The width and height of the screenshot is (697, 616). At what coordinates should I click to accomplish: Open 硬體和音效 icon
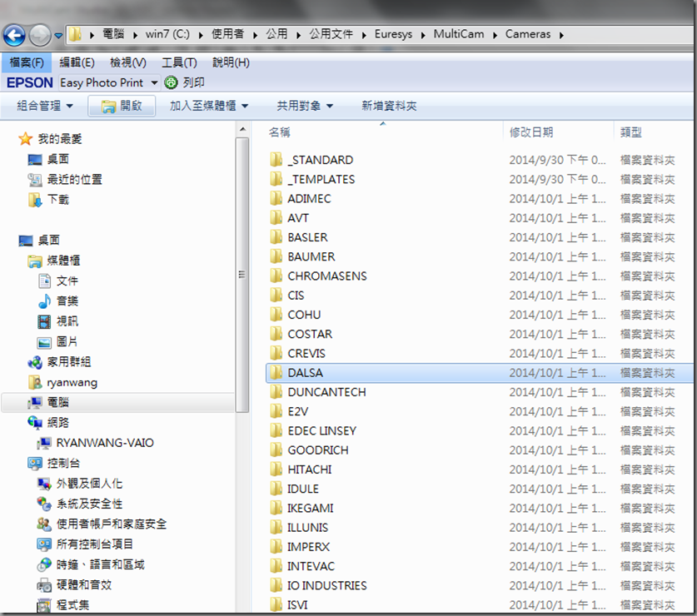(x=44, y=585)
